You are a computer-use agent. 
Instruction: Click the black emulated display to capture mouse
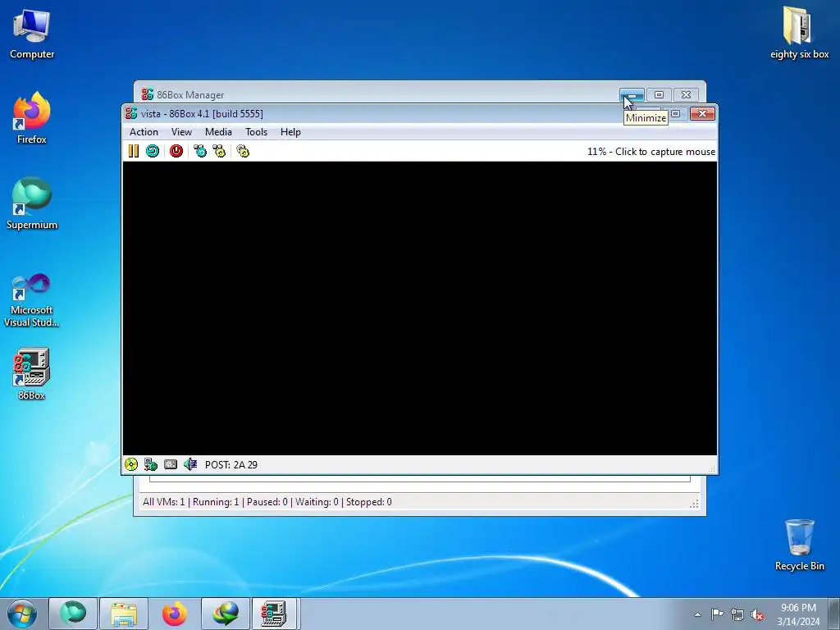tap(420, 308)
